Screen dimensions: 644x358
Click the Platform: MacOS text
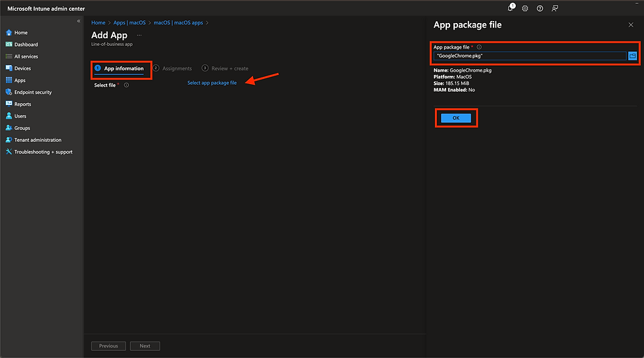pyautogui.click(x=453, y=77)
